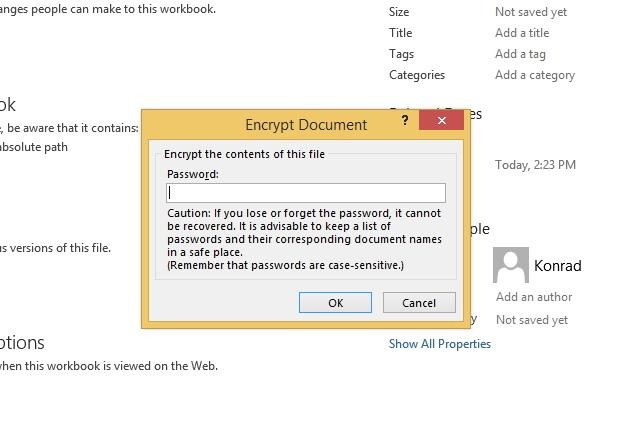Click the 'Today, 2:23 PM' date value
Viewport: 640px width, 427px height.
pos(536,165)
